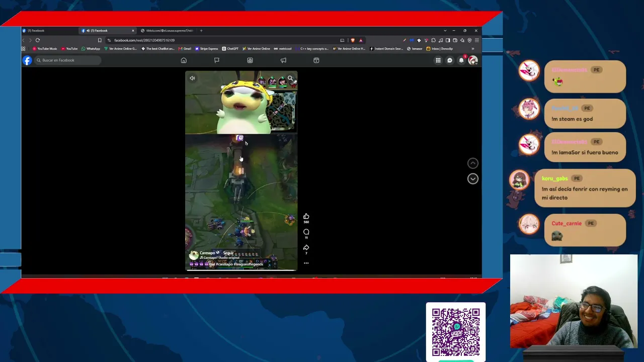Open the Instant Domain Search bookmark
The image size is (644, 362).
coord(386,49)
